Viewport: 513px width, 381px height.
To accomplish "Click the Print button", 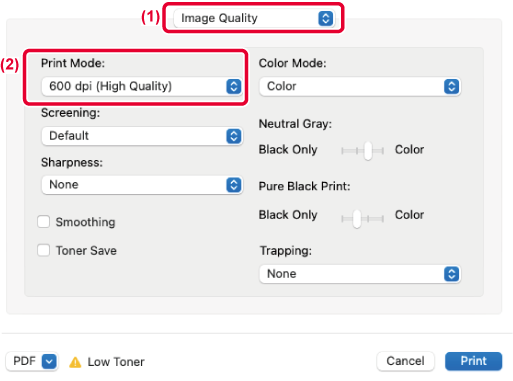I will [x=473, y=361].
